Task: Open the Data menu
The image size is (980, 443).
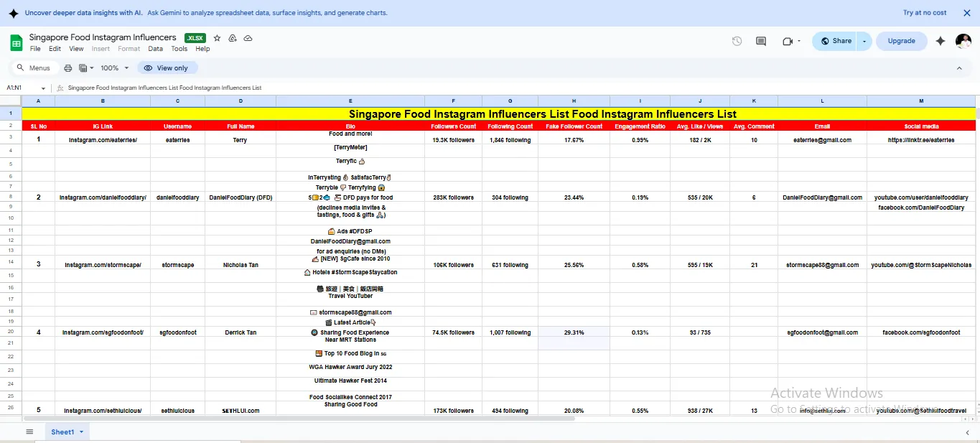Action: [156, 49]
